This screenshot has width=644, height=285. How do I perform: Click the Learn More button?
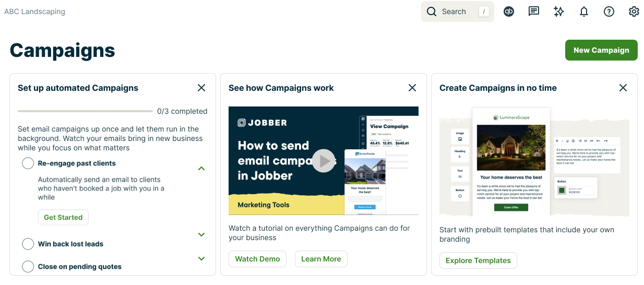tap(321, 259)
